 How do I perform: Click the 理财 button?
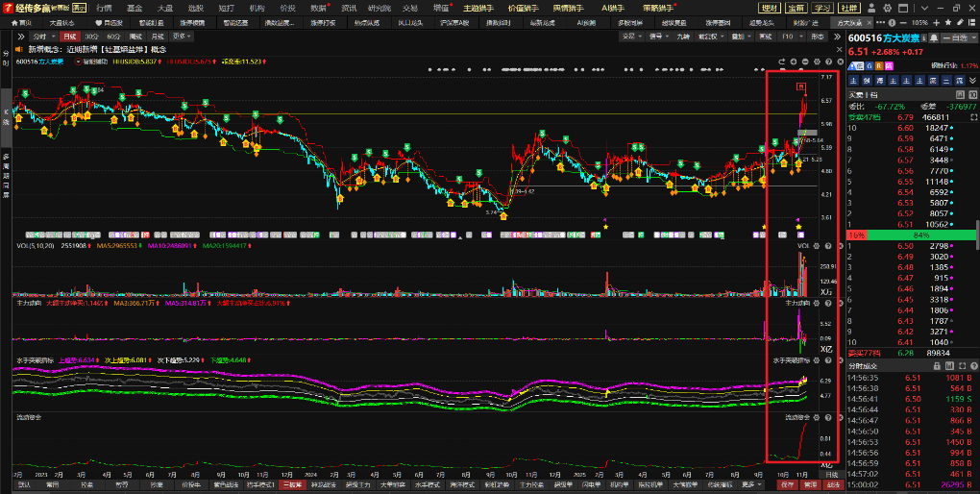coord(770,7)
